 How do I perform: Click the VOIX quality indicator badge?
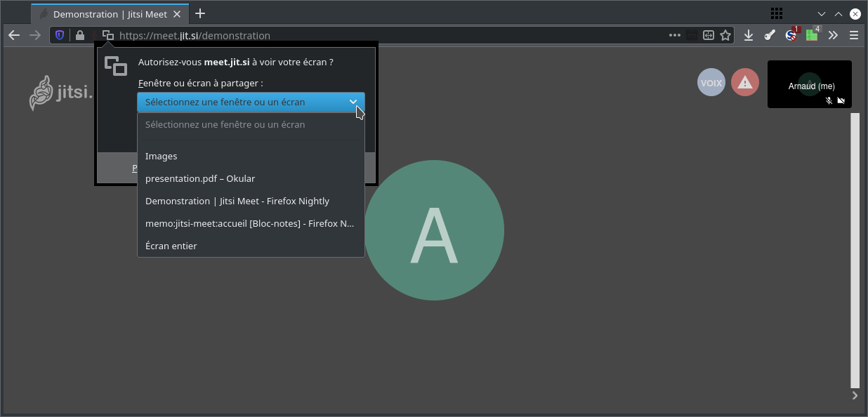tap(711, 83)
